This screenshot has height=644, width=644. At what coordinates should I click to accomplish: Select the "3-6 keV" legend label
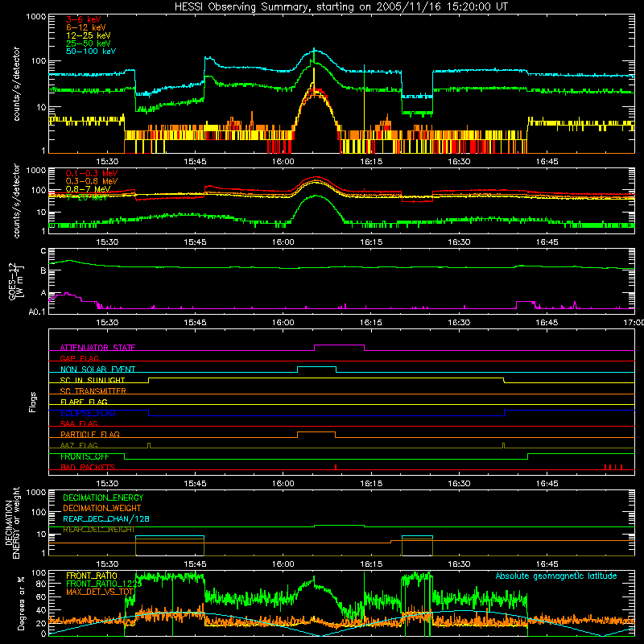pyautogui.click(x=83, y=19)
